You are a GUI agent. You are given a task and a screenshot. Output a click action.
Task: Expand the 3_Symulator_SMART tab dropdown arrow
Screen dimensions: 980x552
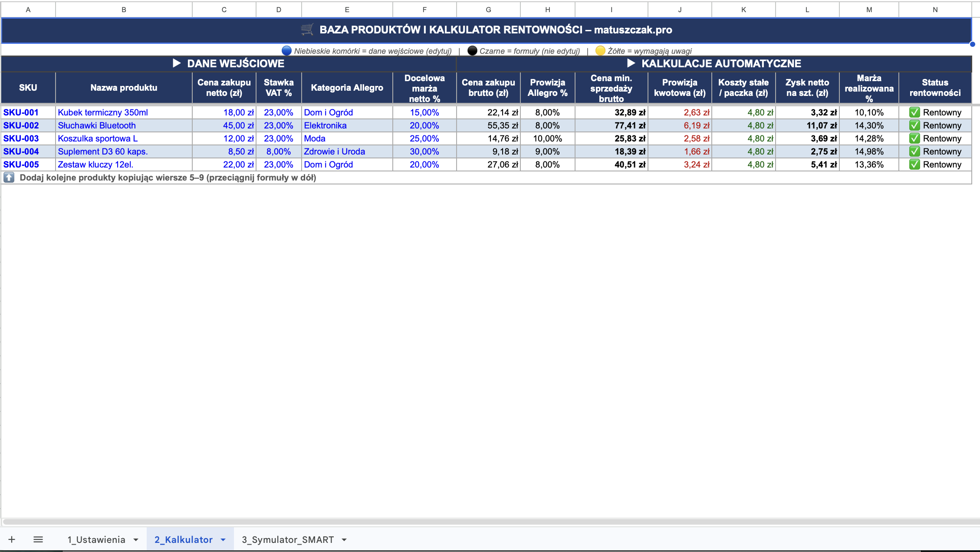pyautogui.click(x=344, y=540)
